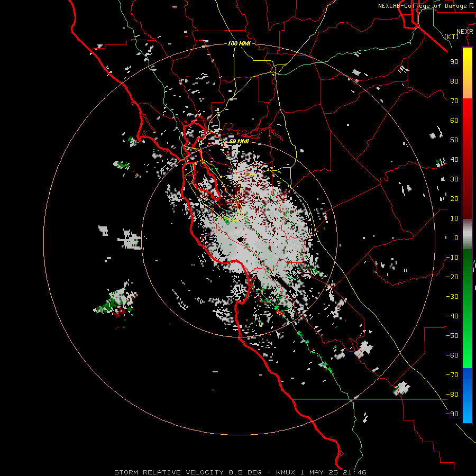The height and width of the screenshot is (476, 476).
Task: Click the positive 80 scale value
Action: click(x=454, y=81)
